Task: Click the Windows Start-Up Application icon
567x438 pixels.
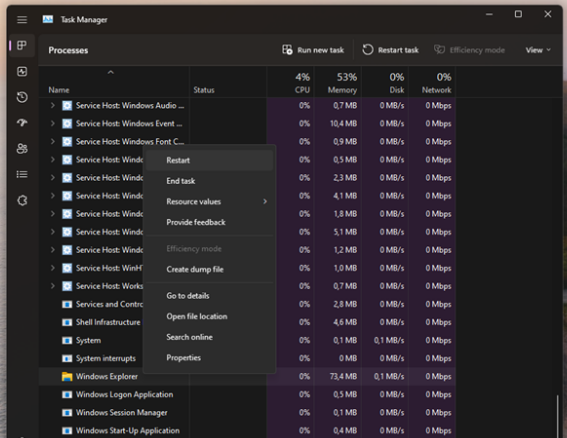Action: coord(67,431)
